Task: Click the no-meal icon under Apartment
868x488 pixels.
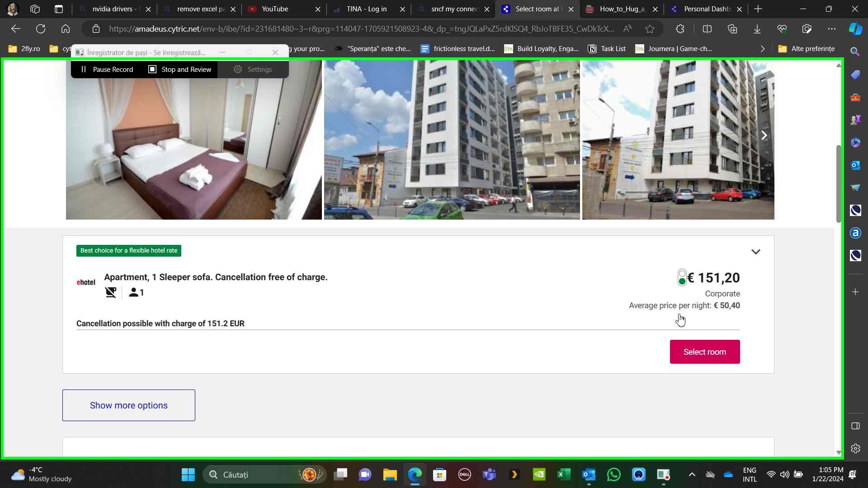Action: click(111, 292)
